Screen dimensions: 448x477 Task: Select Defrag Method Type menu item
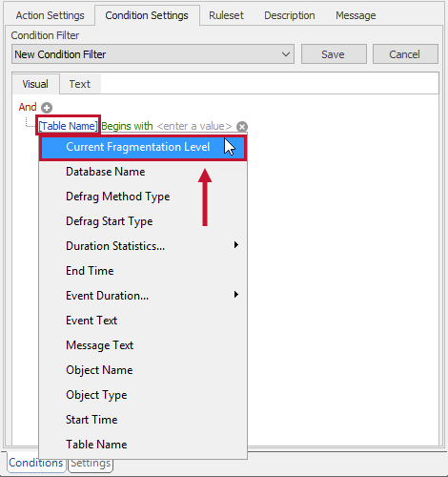click(143, 197)
